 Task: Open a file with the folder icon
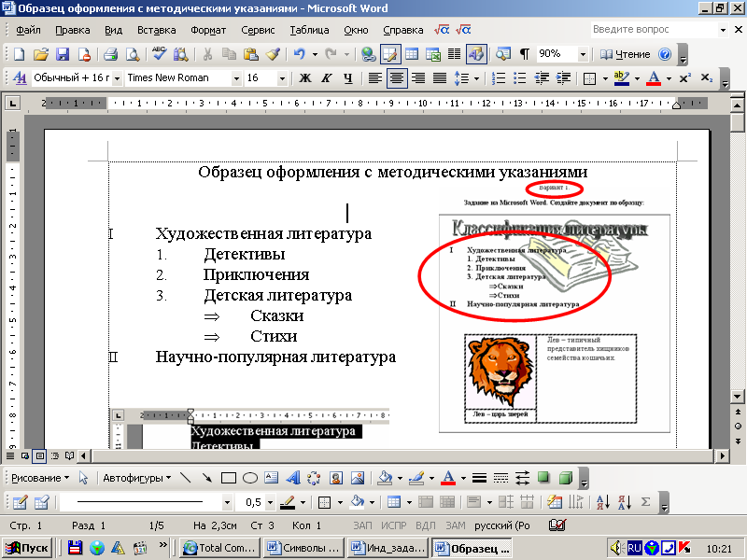(41, 54)
